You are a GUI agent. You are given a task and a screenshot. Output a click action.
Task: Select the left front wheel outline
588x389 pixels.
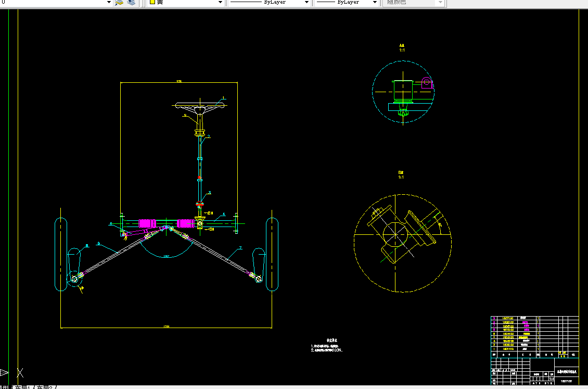61,254
